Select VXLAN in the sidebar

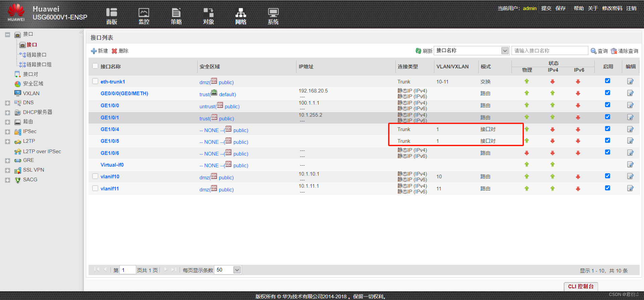tap(31, 94)
